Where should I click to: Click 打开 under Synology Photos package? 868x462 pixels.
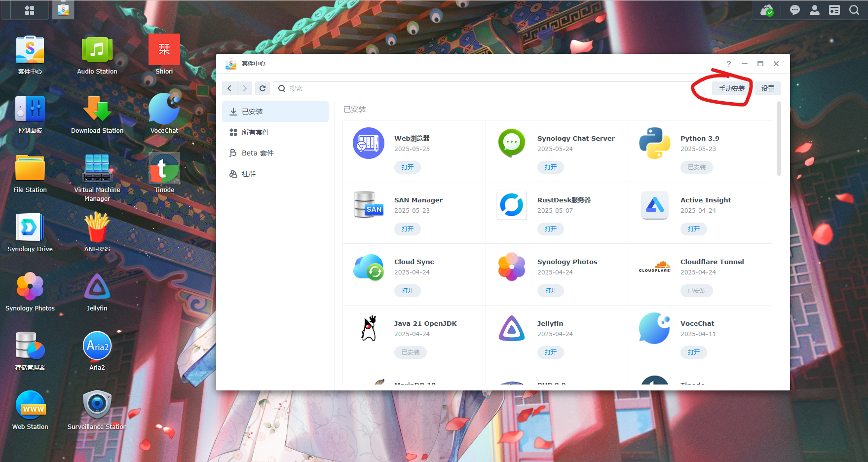pyautogui.click(x=551, y=291)
